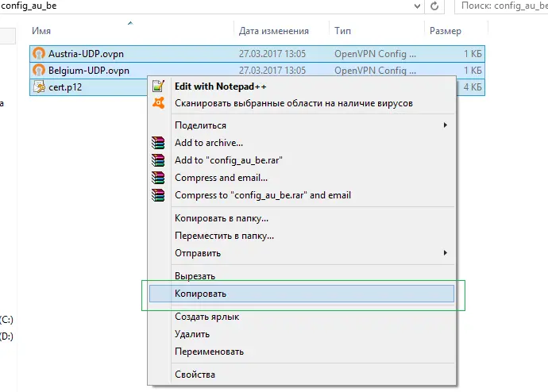Open drive (D:) in the navigation pane
Image resolution: width=548 pixels, height=392 pixels.
(x=6, y=336)
